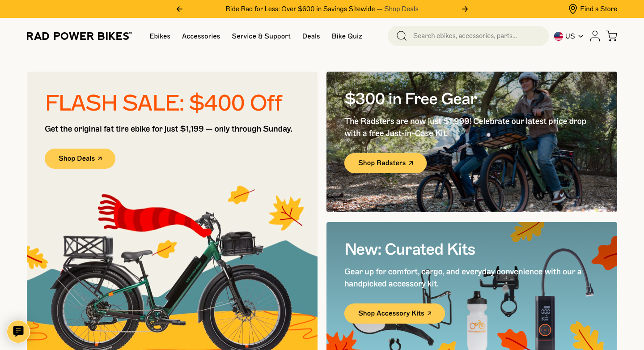Open the Ebikes menu
The height and width of the screenshot is (350, 644).
point(160,36)
